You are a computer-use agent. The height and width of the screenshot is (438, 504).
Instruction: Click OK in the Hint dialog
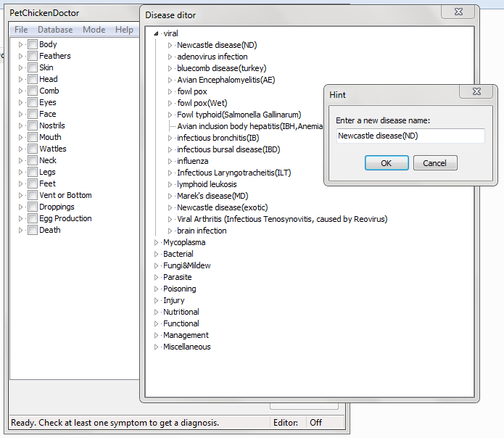[387, 163]
